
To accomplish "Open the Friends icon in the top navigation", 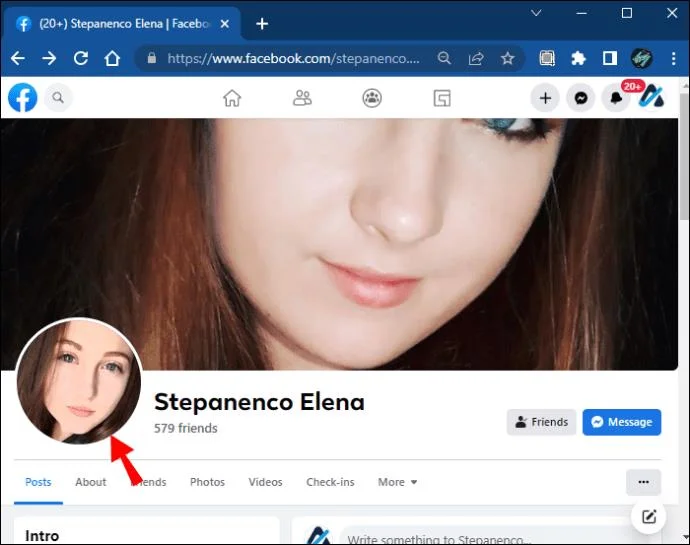I will click(x=302, y=98).
